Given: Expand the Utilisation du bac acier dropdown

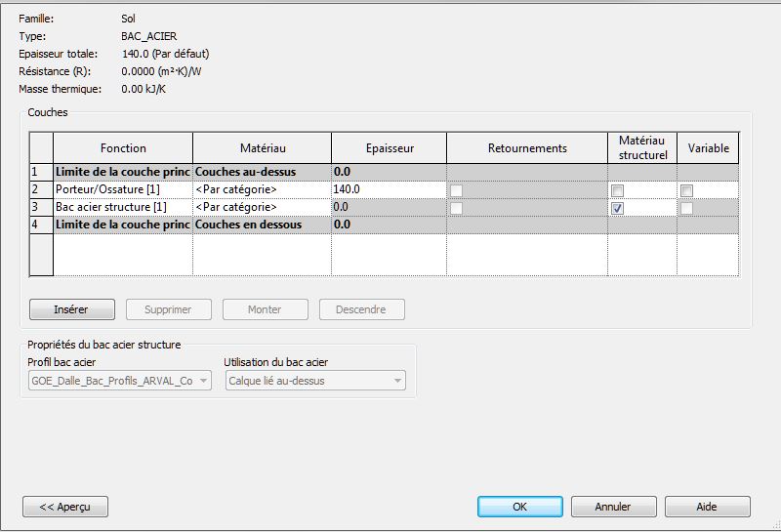Looking at the screenshot, I should click(x=314, y=381).
